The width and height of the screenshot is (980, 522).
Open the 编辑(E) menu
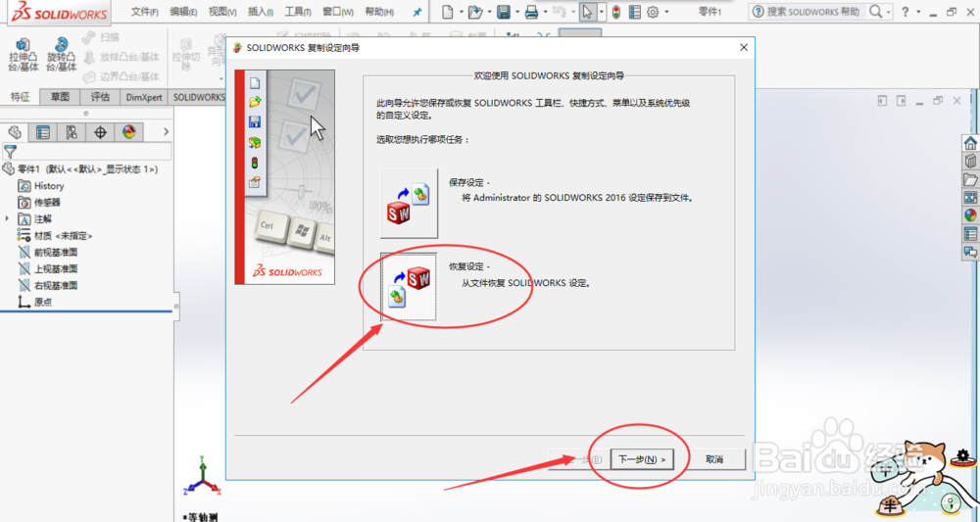(184, 12)
